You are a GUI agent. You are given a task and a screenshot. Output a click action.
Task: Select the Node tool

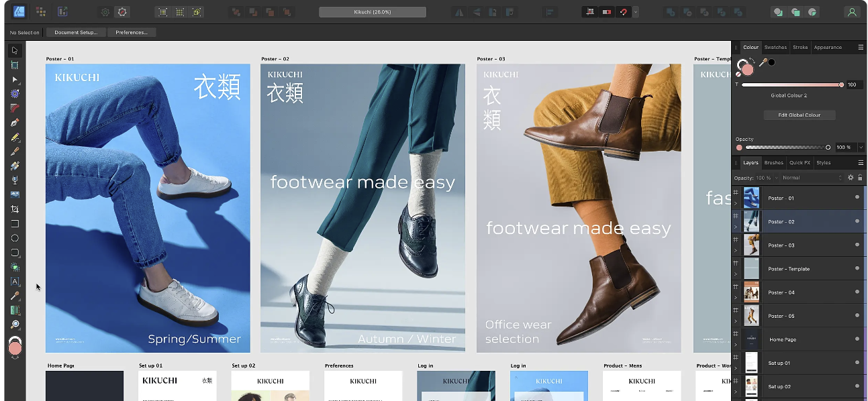[x=15, y=80]
